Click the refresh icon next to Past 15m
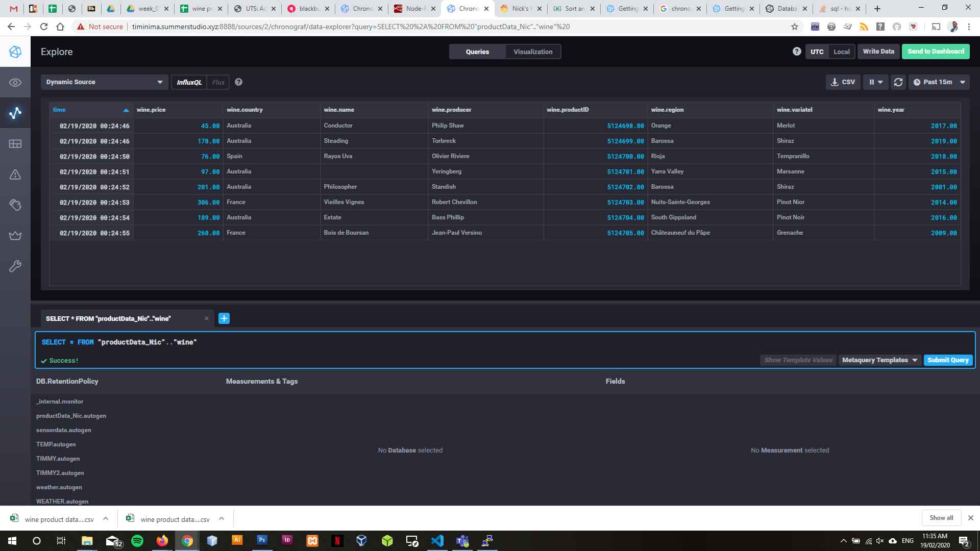 coord(898,82)
